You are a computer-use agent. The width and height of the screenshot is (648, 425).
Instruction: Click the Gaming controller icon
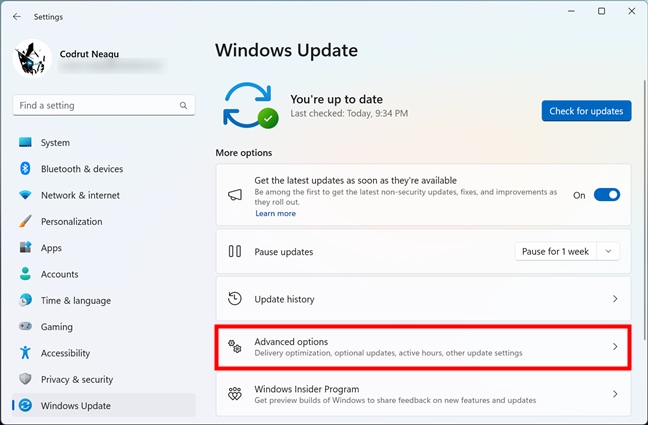pyautogui.click(x=25, y=326)
